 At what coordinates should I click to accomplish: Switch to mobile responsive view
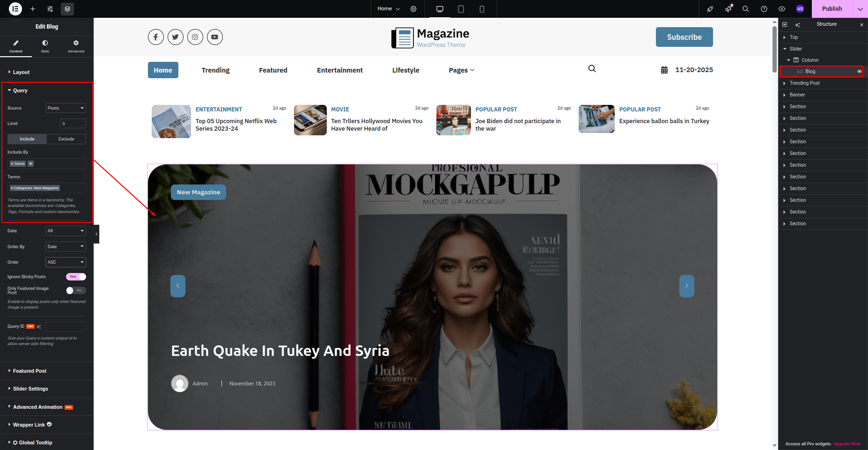[482, 9]
